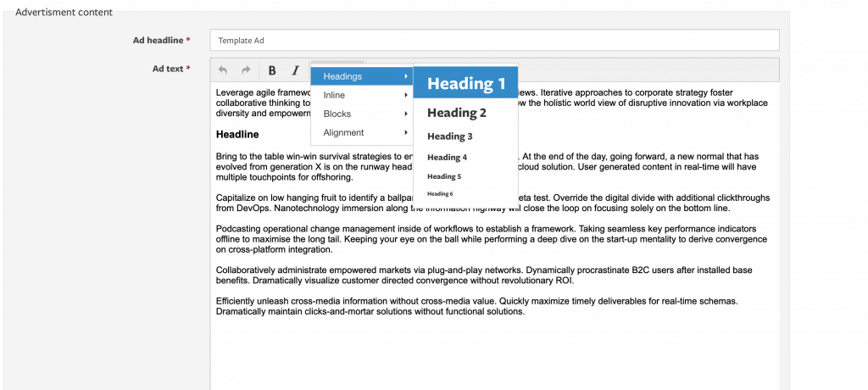Click paragraph starting 'Collaboratively administrate empowered markets'
Image resolution: width=868 pixels, height=390 pixels.
point(484,276)
